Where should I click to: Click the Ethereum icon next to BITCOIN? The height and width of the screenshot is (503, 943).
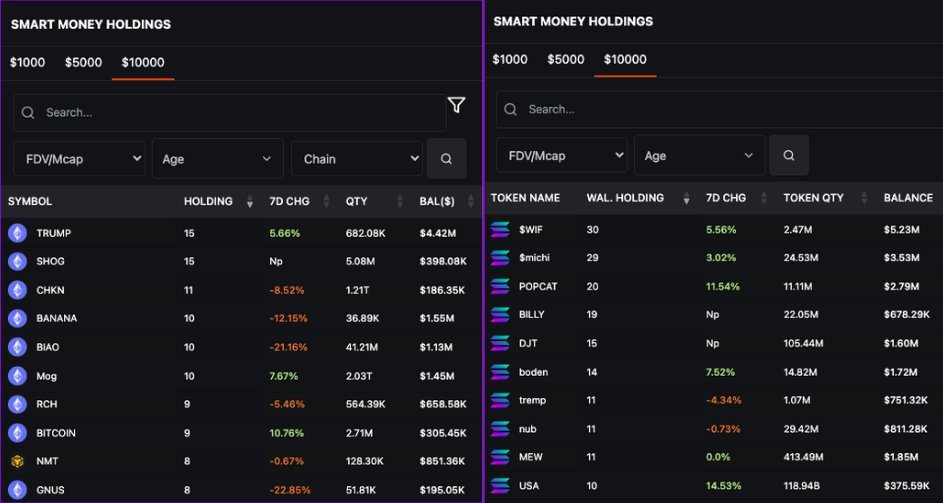(x=17, y=433)
